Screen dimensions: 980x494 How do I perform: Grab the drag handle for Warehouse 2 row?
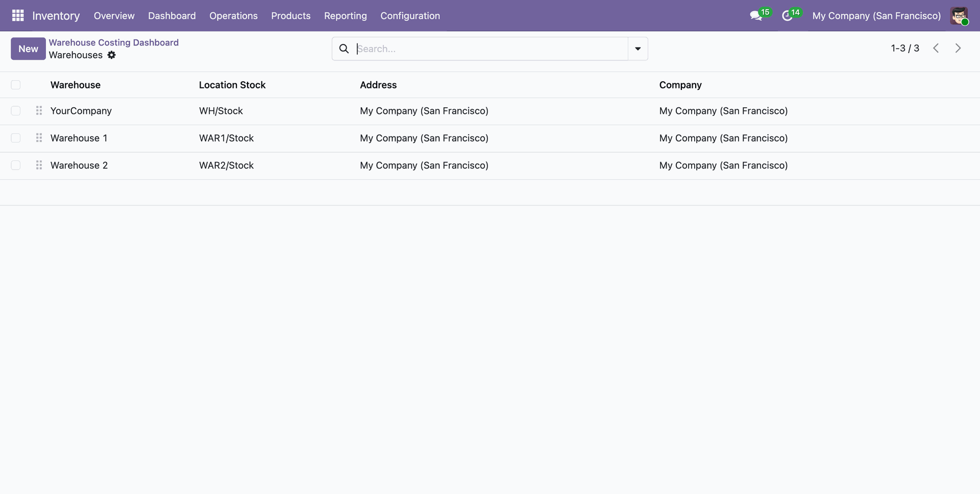(39, 165)
